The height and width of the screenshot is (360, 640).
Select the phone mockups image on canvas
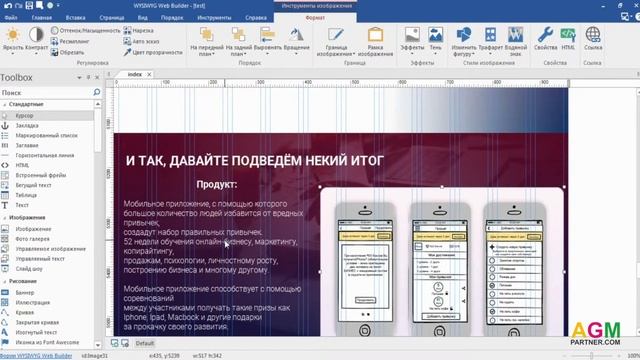pyautogui.click(x=442, y=261)
